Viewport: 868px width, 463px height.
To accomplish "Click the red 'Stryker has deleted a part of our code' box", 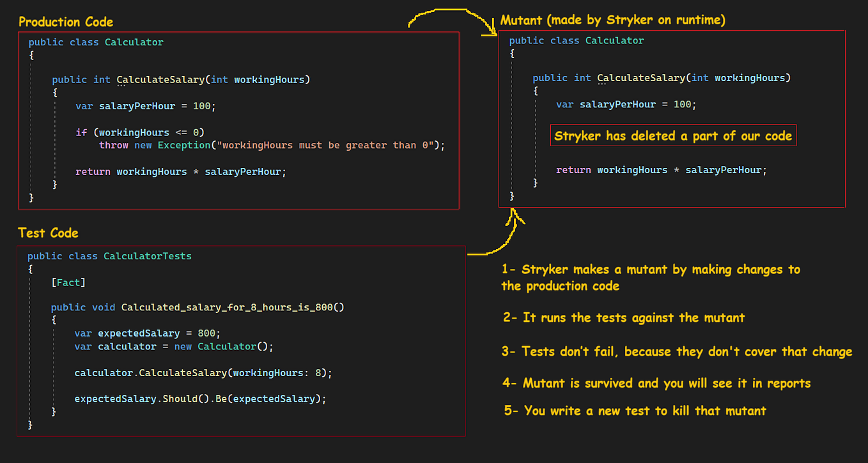I will (x=673, y=135).
